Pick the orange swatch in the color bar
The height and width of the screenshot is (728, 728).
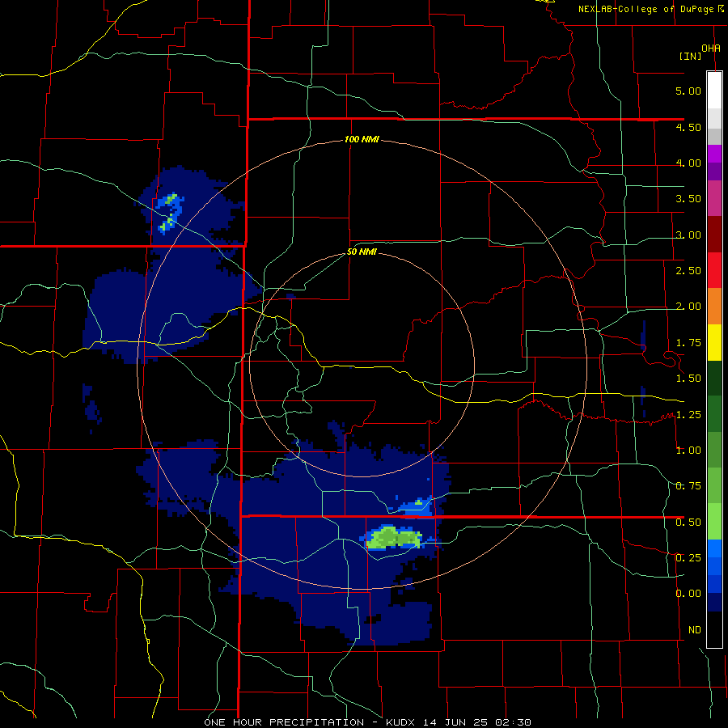coord(714,307)
